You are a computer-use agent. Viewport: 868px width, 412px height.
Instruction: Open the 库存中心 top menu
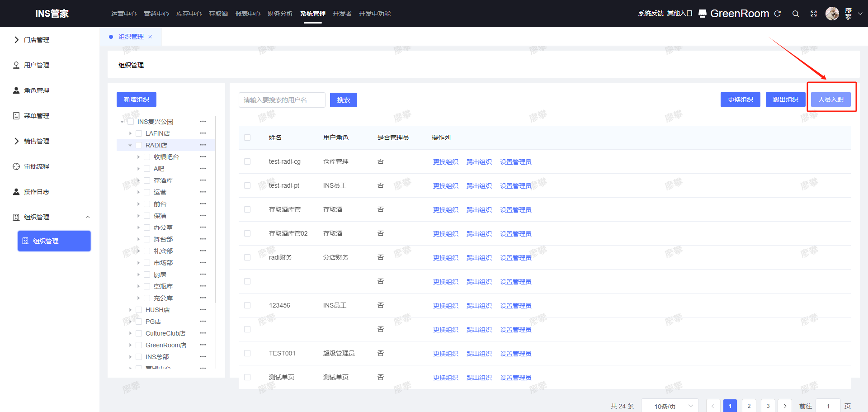coord(189,14)
